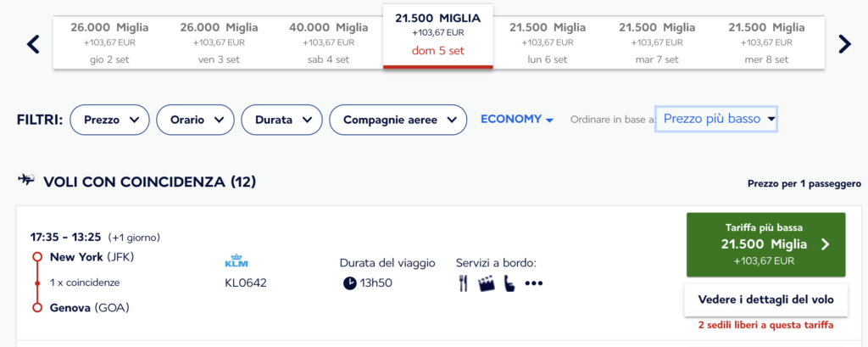Open Vedere i dettagli del volo
The height and width of the screenshot is (347, 868).
pyautogui.click(x=765, y=299)
